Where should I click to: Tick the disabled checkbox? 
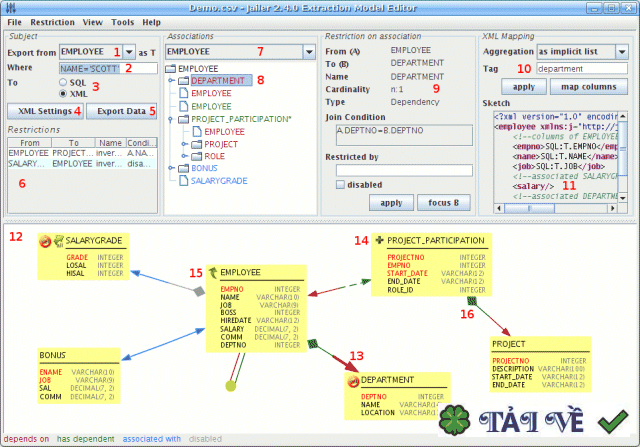pos(340,185)
